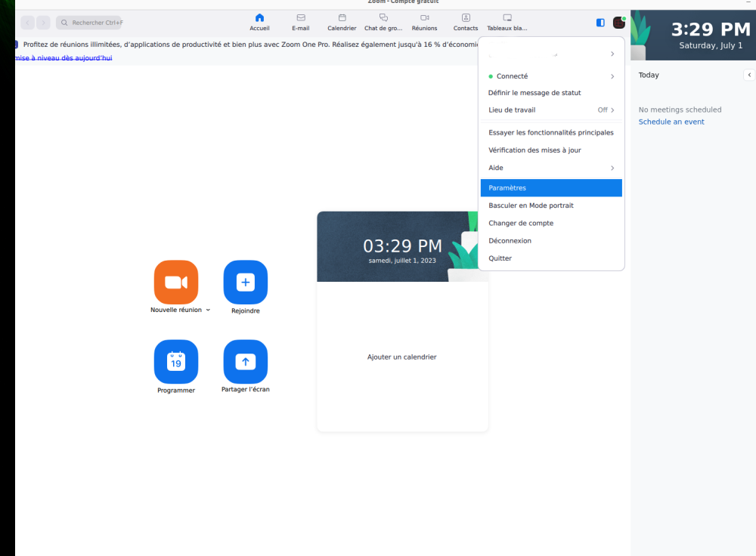Expand the profile row chevron in menu
This screenshot has width=756, height=556.
click(612, 54)
